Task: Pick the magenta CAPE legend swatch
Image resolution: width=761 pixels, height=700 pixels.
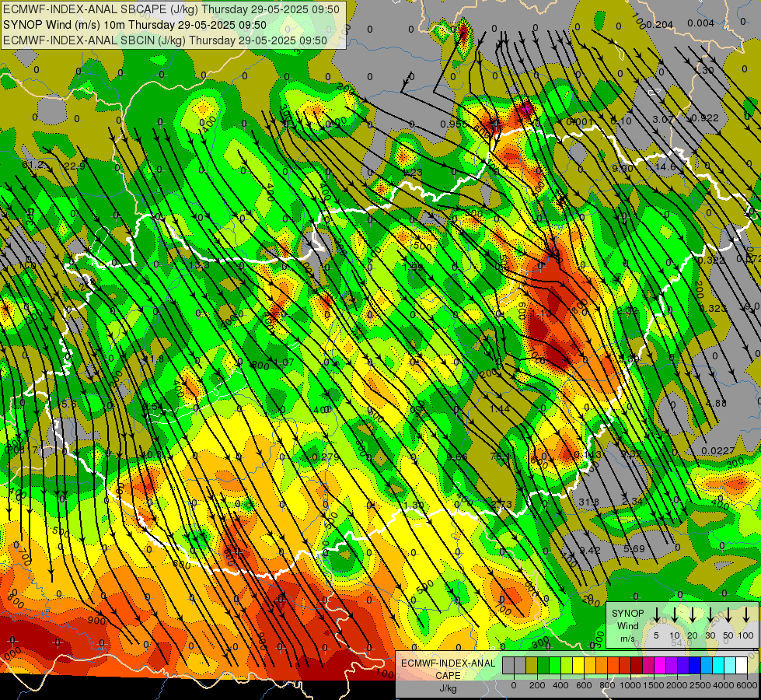Action: tap(660, 665)
